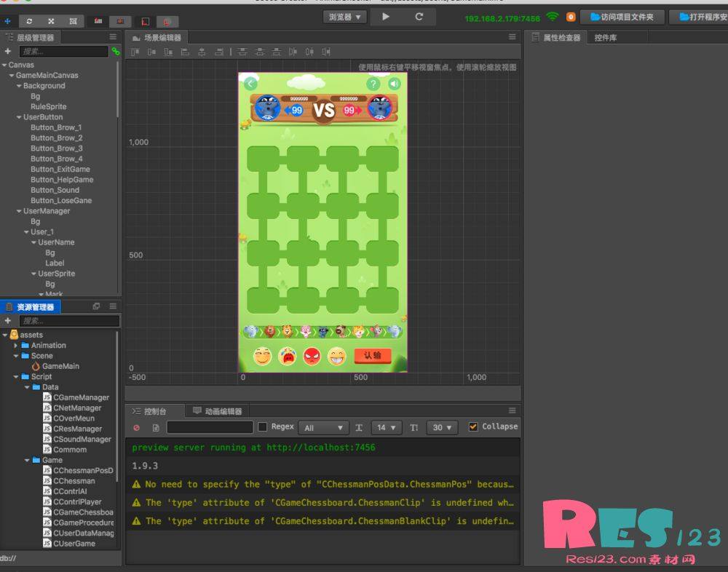Viewport: 728px width, 572px height.
Task: Toggle the green link icon beside hierarchy search
Action: point(115,51)
